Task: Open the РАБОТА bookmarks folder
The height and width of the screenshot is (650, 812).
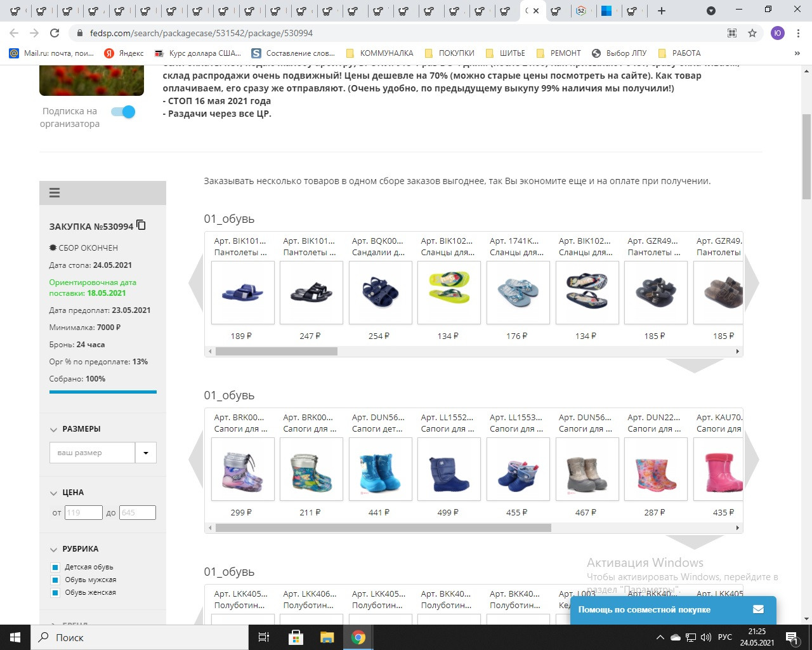Action: [x=679, y=53]
